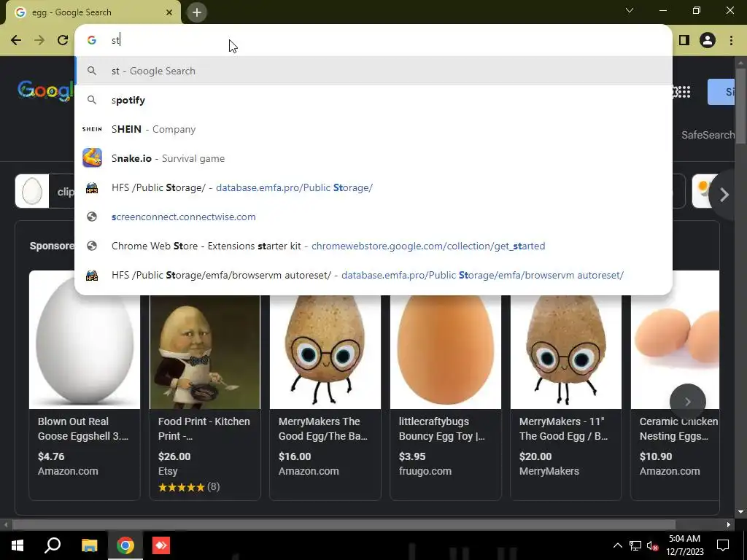Image resolution: width=747 pixels, height=560 pixels.
Task: Click the SHEIN logo icon
Action: coord(92,129)
